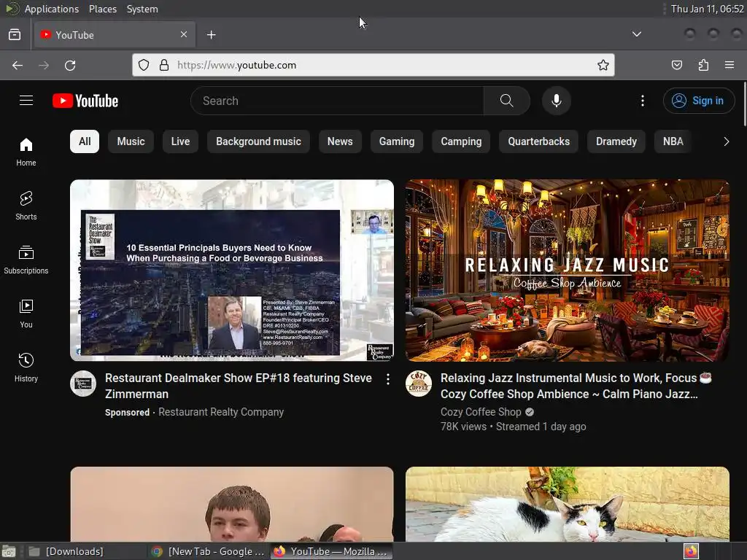Click show desktop icon in taskbar
The width and height of the screenshot is (747, 560).
pyautogui.click(x=9, y=551)
